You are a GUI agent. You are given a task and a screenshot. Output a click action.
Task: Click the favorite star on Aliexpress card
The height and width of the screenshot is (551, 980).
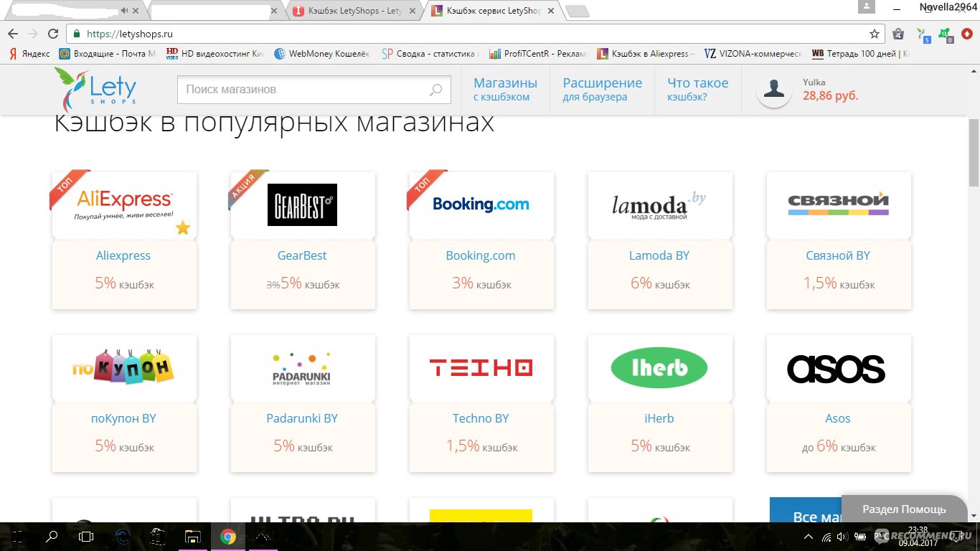183,228
